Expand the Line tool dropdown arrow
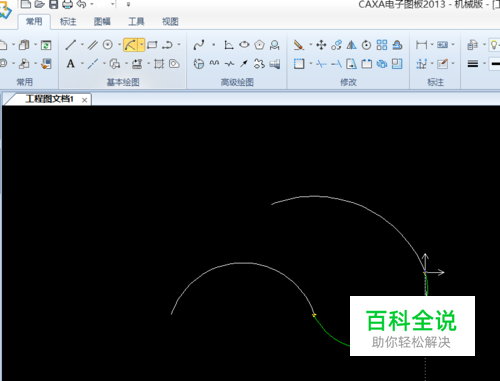Screen dimensions: 500x381 click(82, 45)
